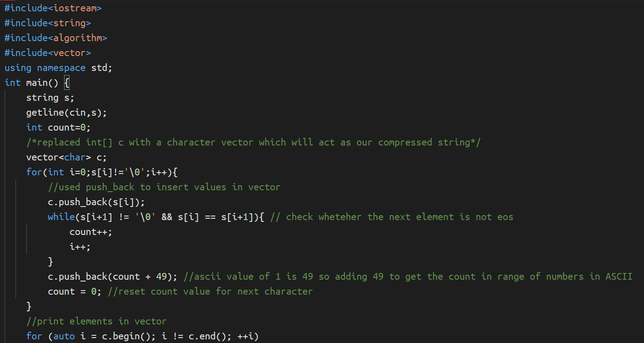Place cursor on string s; declaration

[50, 98]
